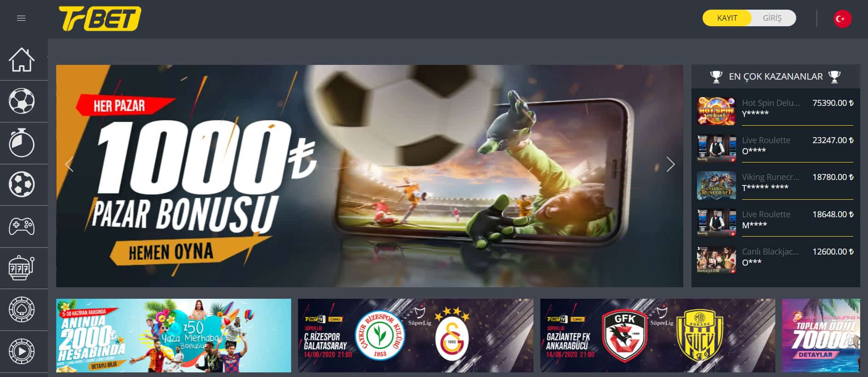868x377 pixels.
Task: Open the play-button chip live casino icon
Action: tap(22, 351)
